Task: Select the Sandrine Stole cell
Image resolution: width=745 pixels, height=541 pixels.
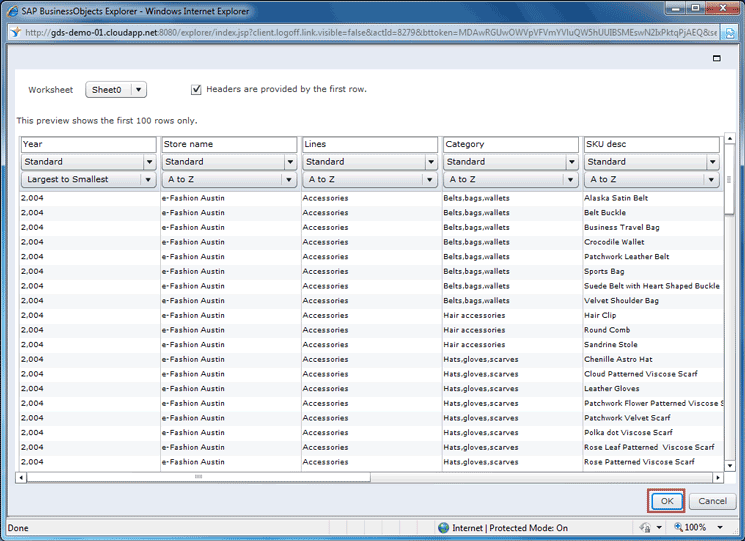Action: coord(611,345)
